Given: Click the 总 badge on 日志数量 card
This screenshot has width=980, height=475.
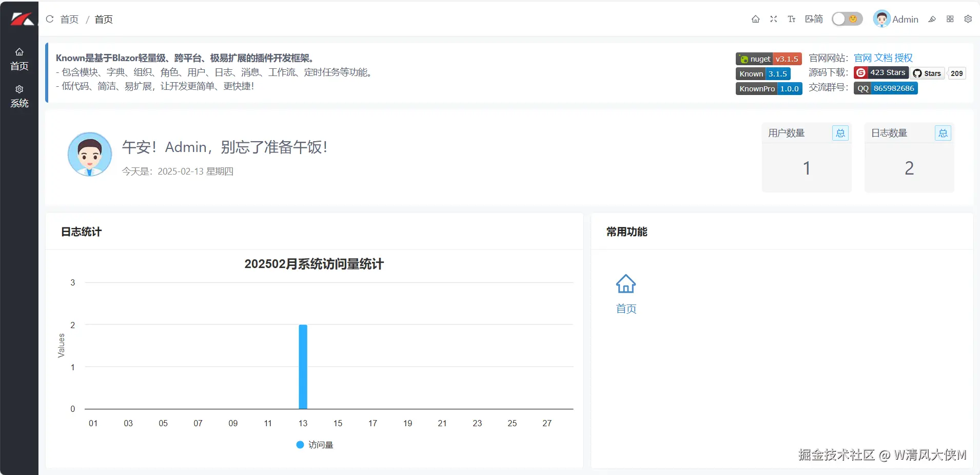Looking at the screenshot, I should point(943,133).
